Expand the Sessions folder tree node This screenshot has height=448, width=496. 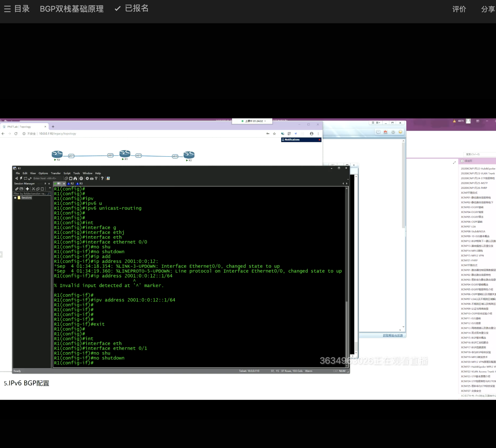pos(15,198)
